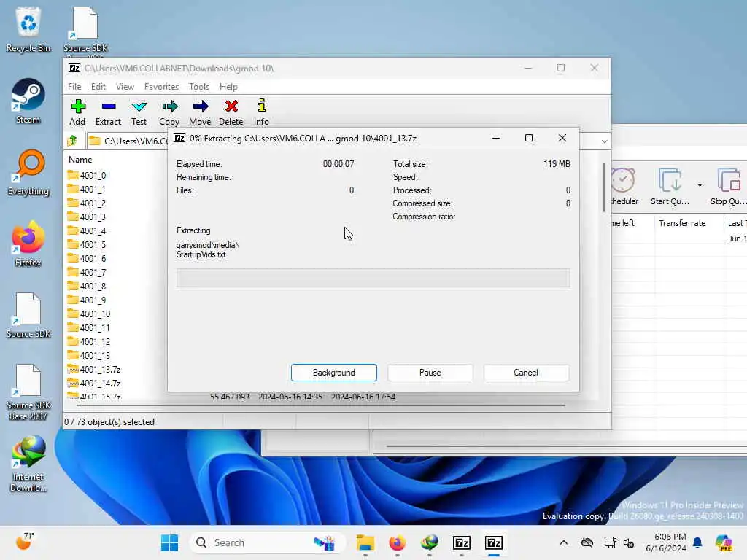The height and width of the screenshot is (560, 747).
Task: Select folder 4001_11
Action: click(x=88, y=327)
